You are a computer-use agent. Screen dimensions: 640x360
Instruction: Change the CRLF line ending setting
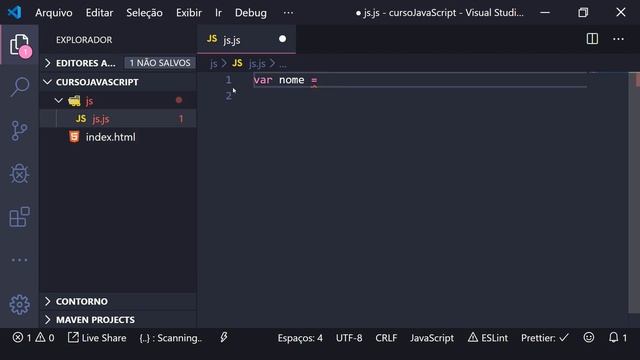386,338
